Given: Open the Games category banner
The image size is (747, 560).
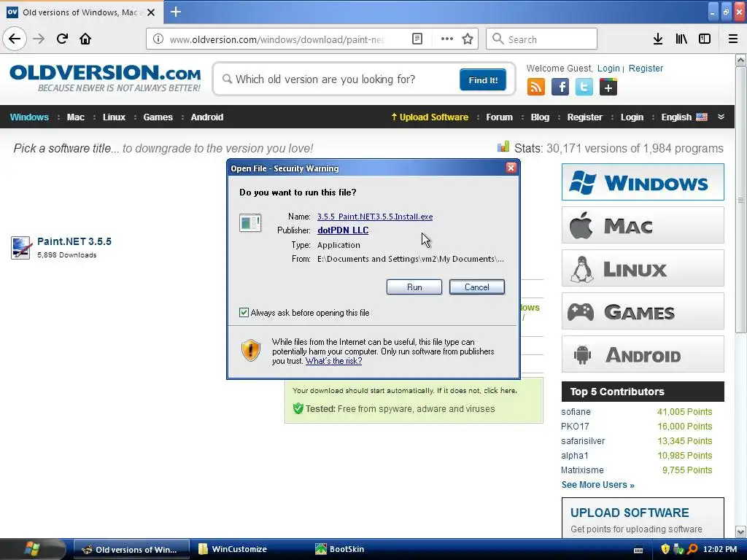Looking at the screenshot, I should [x=643, y=311].
